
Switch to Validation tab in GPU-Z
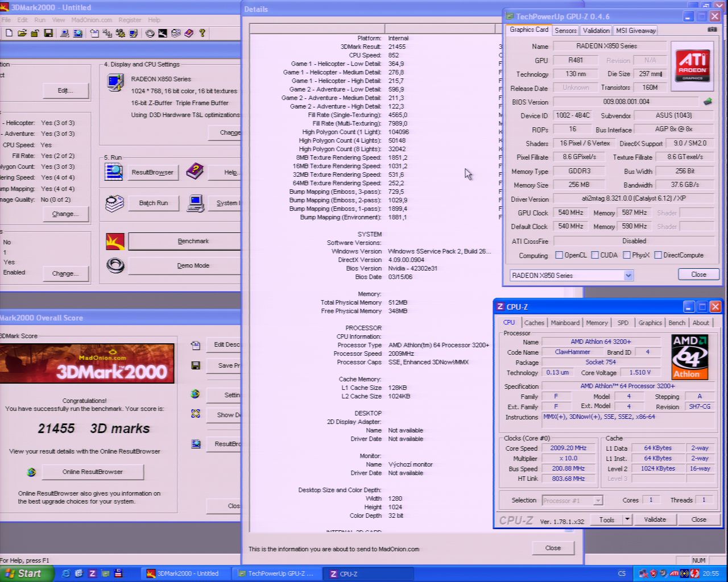(596, 31)
